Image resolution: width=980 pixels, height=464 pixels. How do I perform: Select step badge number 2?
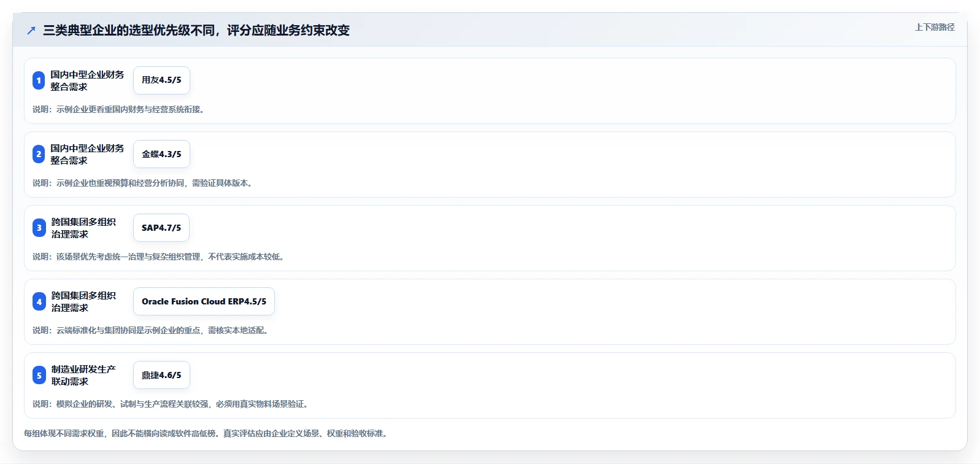(39, 154)
